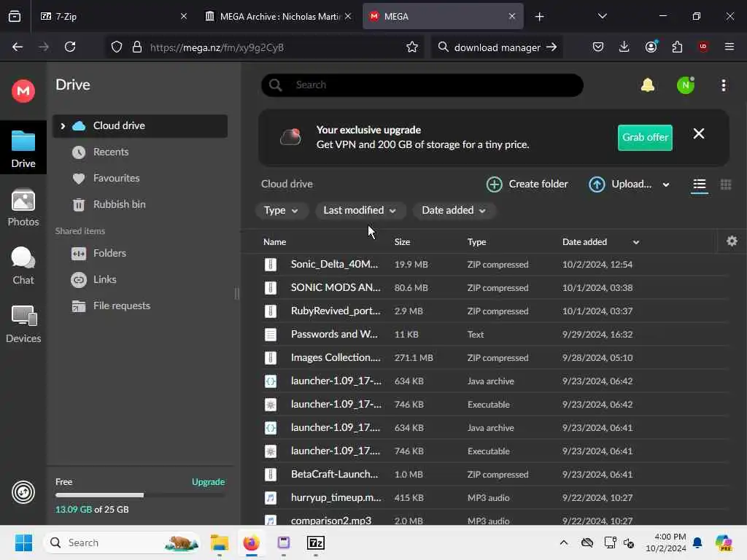
Task: Close the MEGA browser tab
Action: click(x=512, y=16)
